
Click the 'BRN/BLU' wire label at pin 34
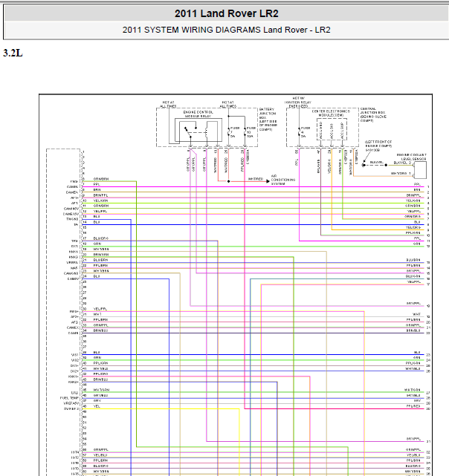tap(100, 330)
